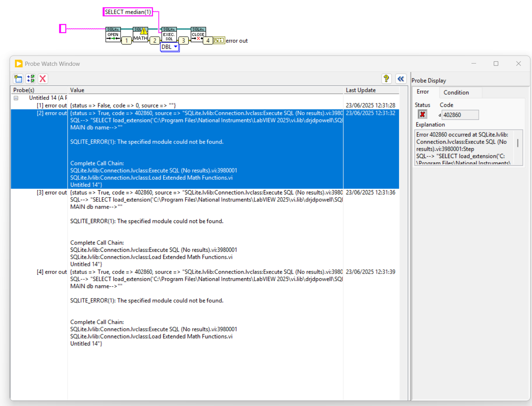Select the [2] error out probe row
The height and width of the screenshot is (406, 532).
(205, 149)
